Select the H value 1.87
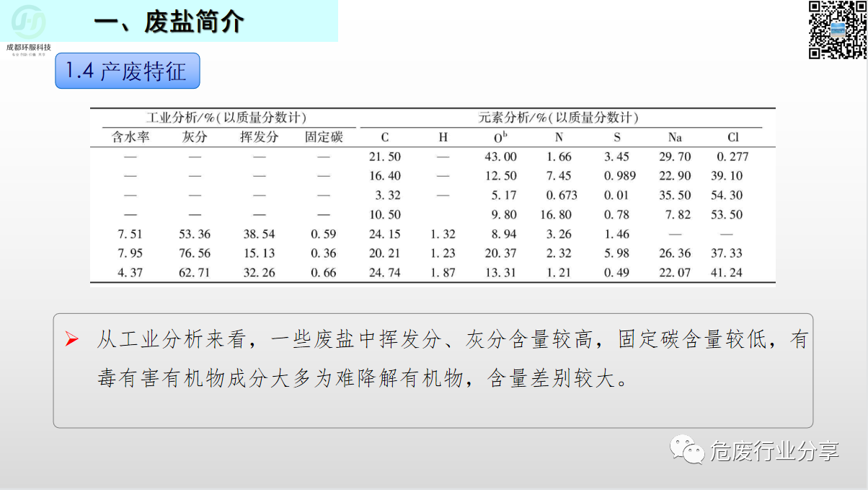The height and width of the screenshot is (490, 868). tap(443, 274)
